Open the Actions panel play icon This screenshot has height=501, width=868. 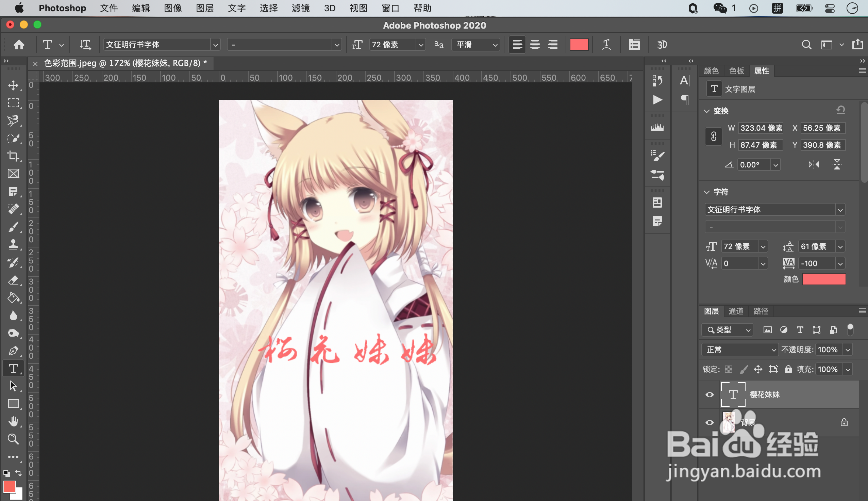point(657,100)
